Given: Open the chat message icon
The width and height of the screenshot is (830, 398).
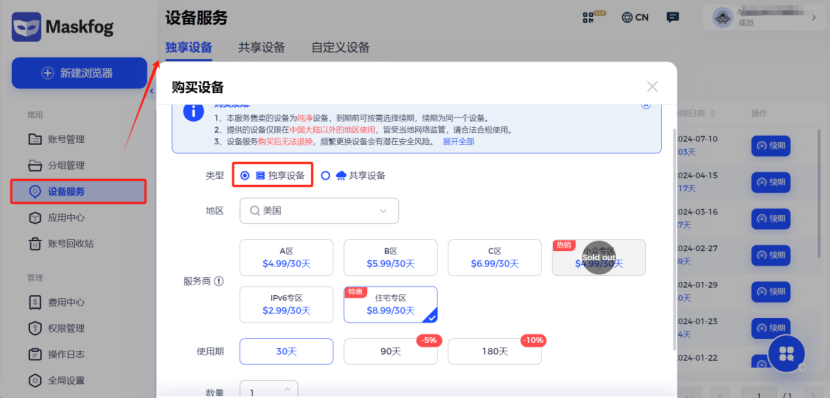Looking at the screenshot, I should 672,17.
